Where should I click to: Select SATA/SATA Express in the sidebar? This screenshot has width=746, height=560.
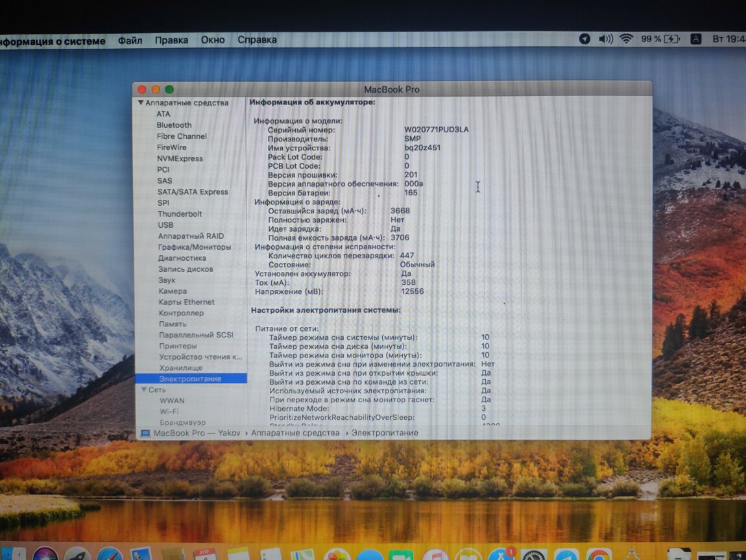193,191
